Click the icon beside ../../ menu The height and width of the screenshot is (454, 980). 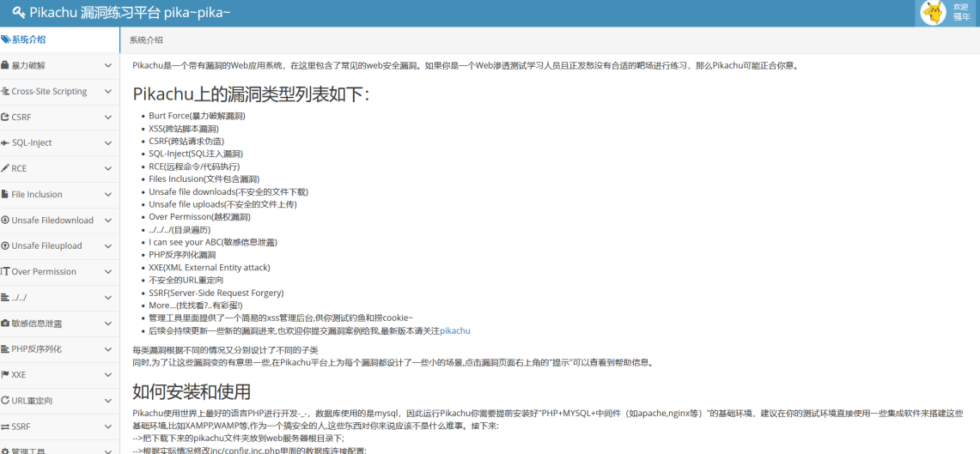pos(5,297)
